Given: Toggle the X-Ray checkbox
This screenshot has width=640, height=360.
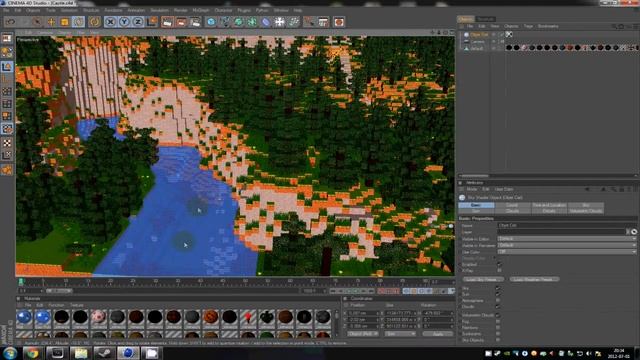Looking at the screenshot, I should tap(499, 271).
